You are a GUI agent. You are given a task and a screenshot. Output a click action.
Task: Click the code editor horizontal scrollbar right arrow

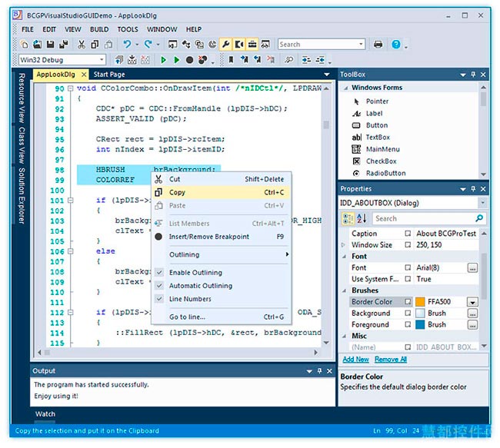(x=315, y=352)
